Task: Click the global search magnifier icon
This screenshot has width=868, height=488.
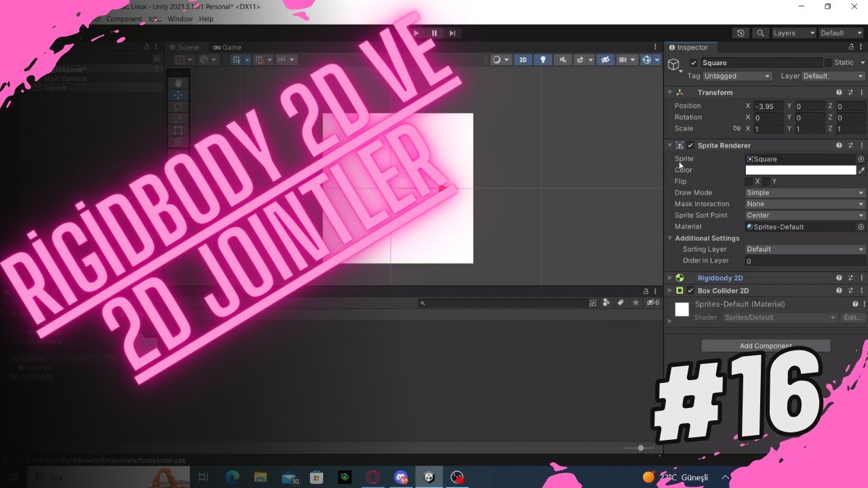Action: pos(760,33)
